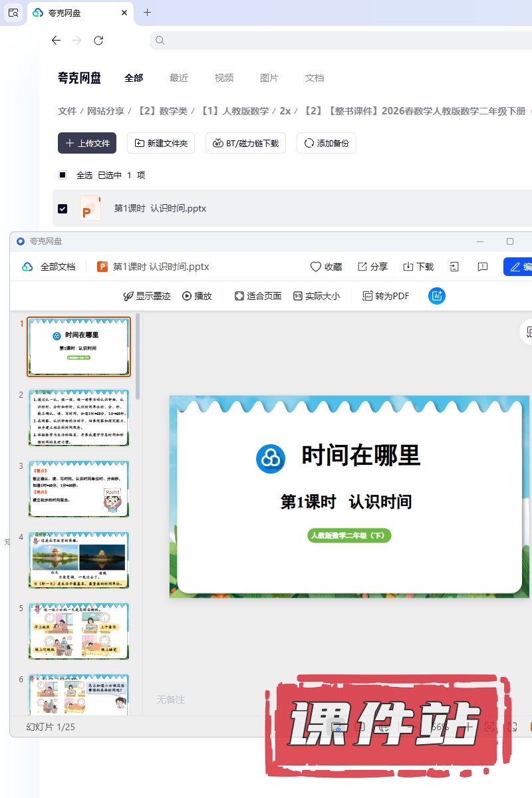
Task: Switch to the 文档 tab
Action: pos(315,78)
